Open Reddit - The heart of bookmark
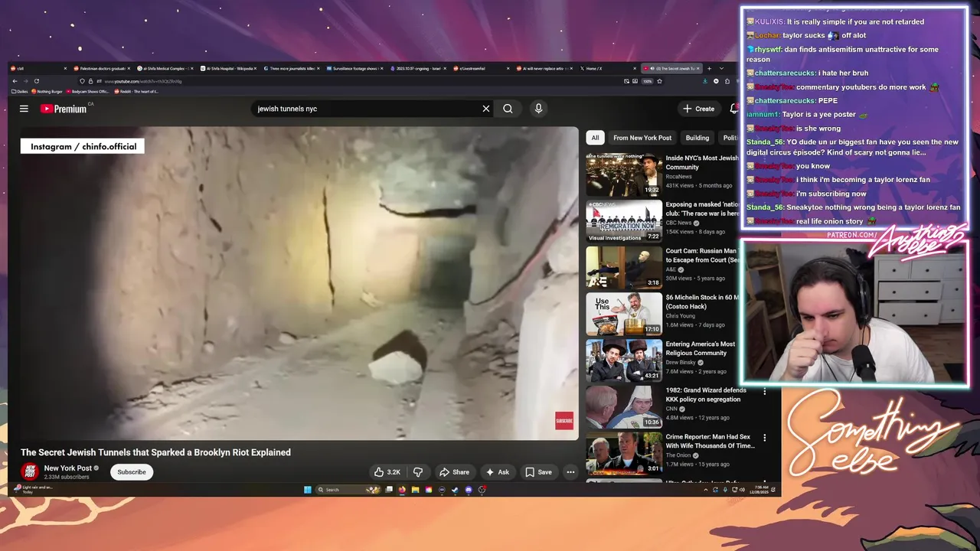The image size is (980, 551). 136,92
